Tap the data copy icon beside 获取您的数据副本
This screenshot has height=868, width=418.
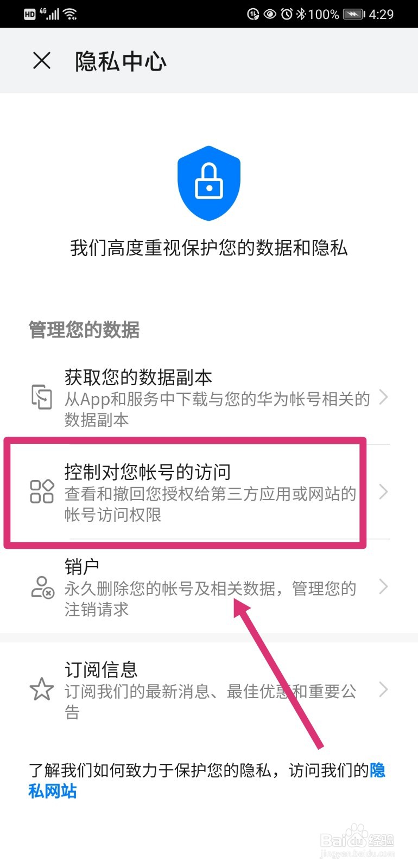42,397
